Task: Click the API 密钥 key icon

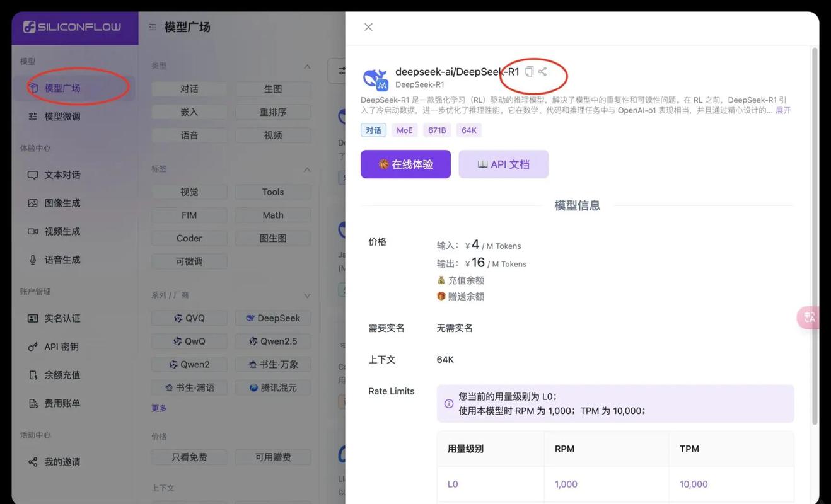Action: pos(33,347)
